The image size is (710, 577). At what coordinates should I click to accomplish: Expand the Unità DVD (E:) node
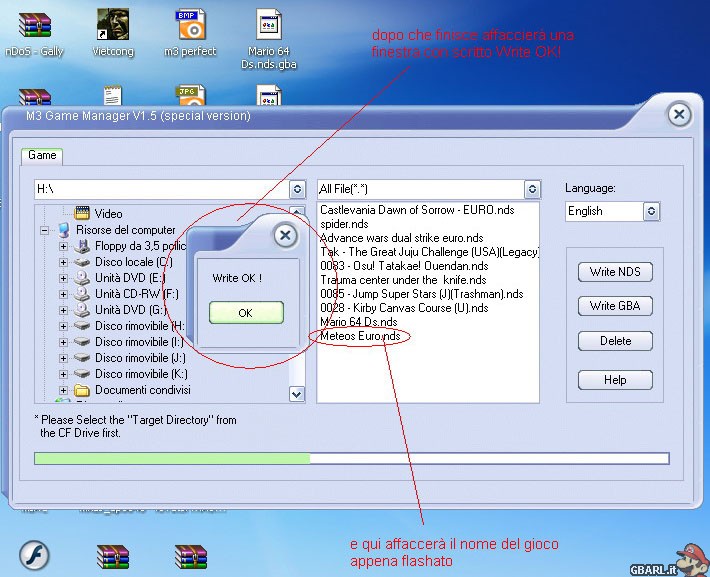(x=63, y=278)
